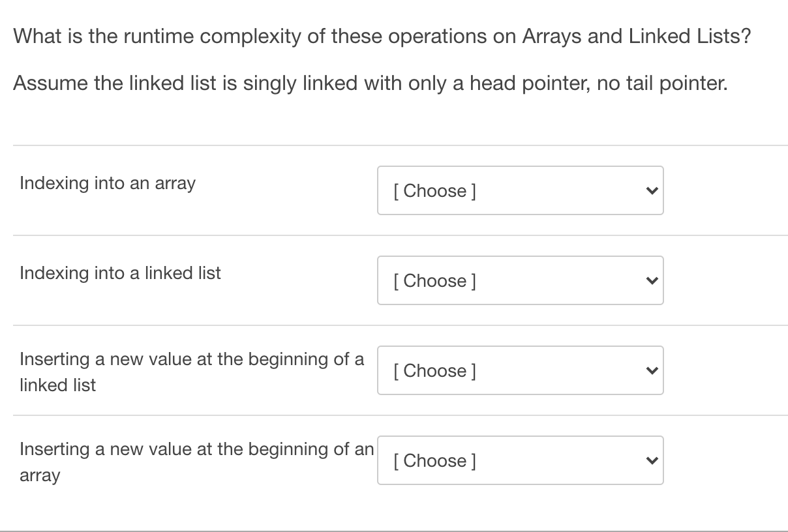This screenshot has height=532, width=788.
Task: Open the 'Indexing into an array' dropdown
Action: tap(520, 190)
